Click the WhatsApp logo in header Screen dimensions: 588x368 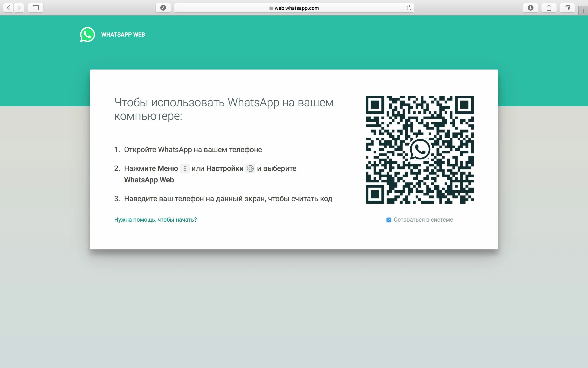point(87,34)
